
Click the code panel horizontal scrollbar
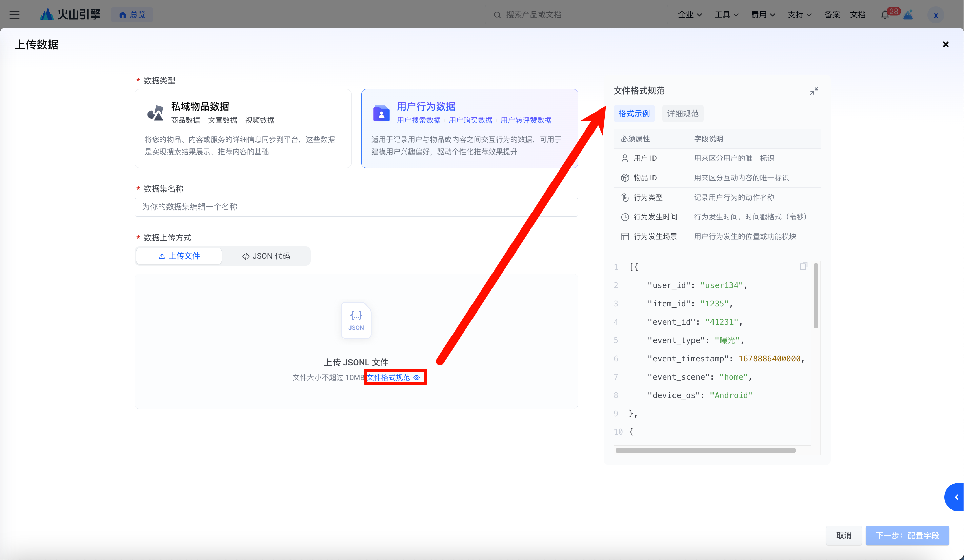[705, 450]
